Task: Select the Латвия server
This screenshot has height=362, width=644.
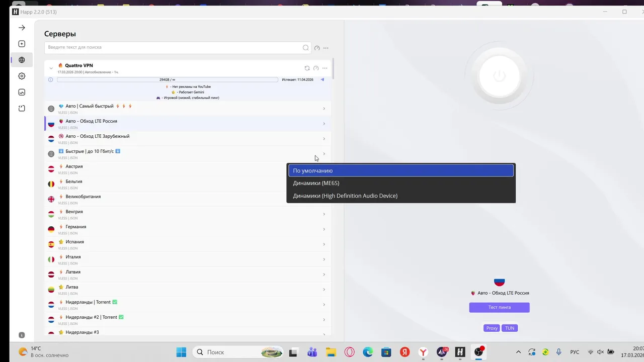Action: (x=188, y=275)
